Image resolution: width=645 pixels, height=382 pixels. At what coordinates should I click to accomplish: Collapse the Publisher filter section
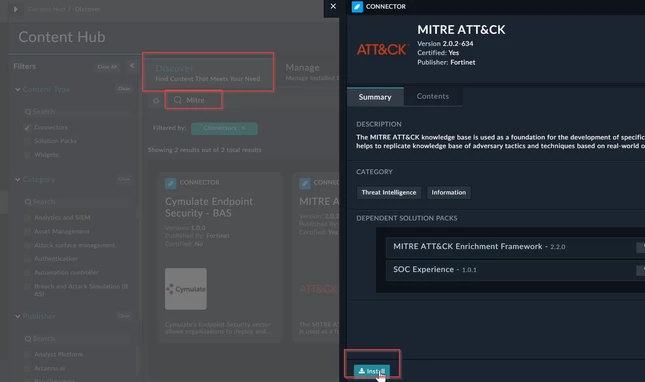[17, 316]
